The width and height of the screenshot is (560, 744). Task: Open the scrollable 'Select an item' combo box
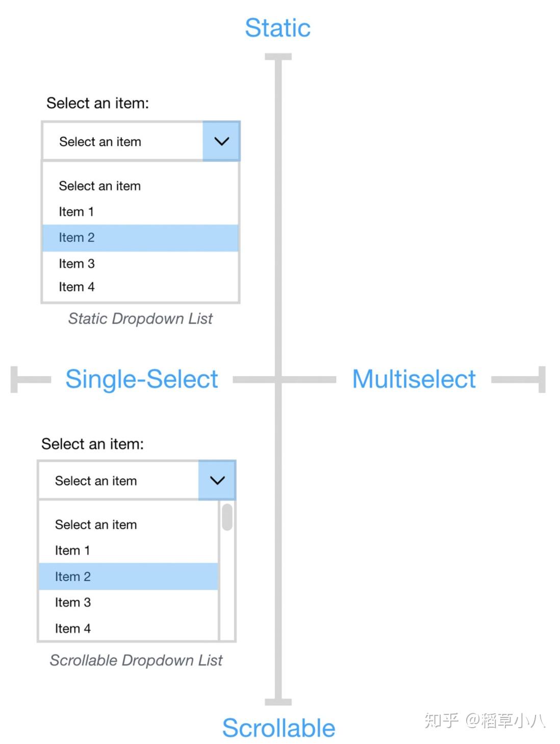[x=118, y=481]
